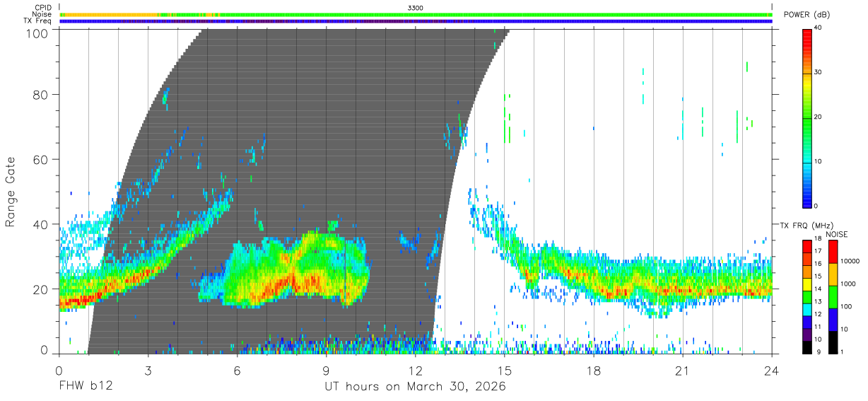Click the 18 tick label on time axis

(x=593, y=370)
